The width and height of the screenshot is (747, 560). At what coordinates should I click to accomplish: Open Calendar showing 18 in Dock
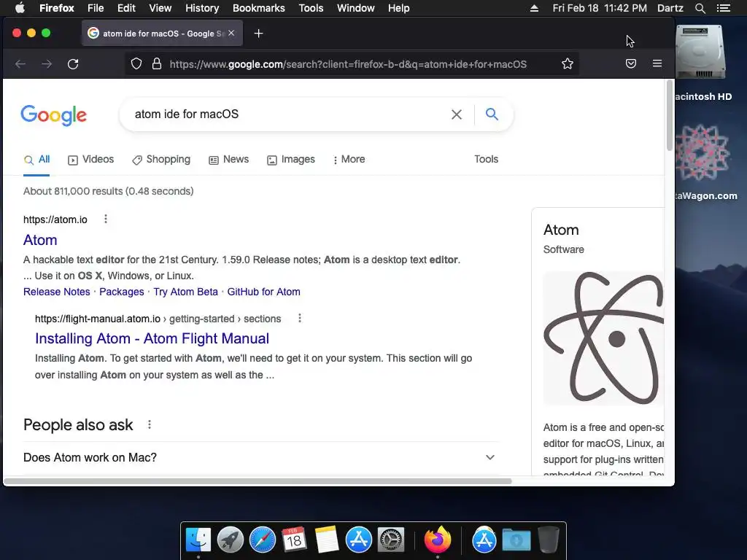click(x=294, y=540)
